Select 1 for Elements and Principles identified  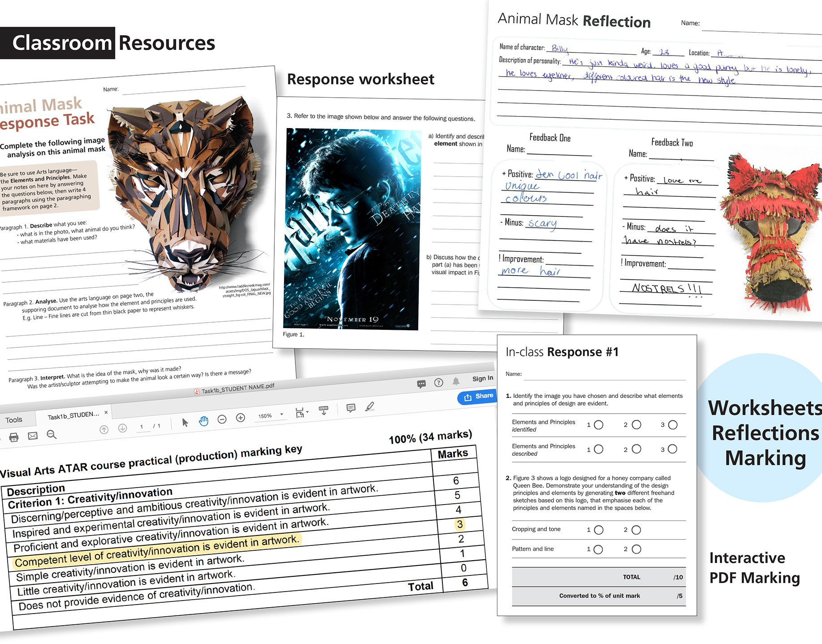coord(598,425)
